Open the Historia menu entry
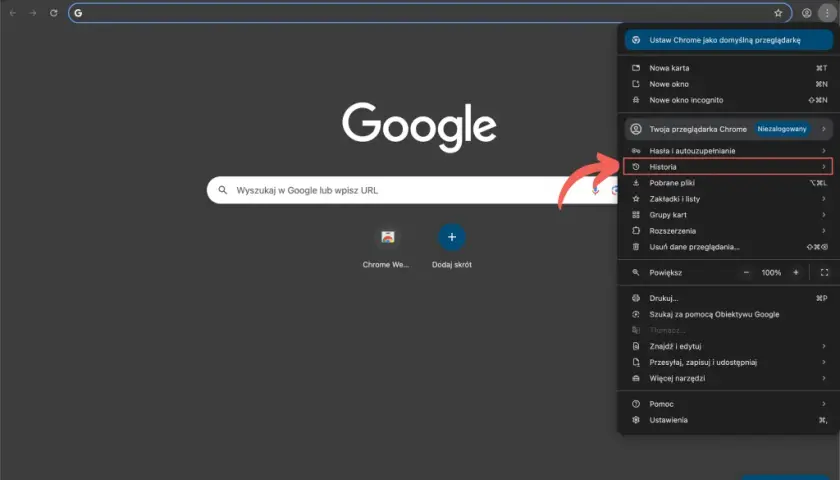The height and width of the screenshot is (480, 840). tap(728, 167)
